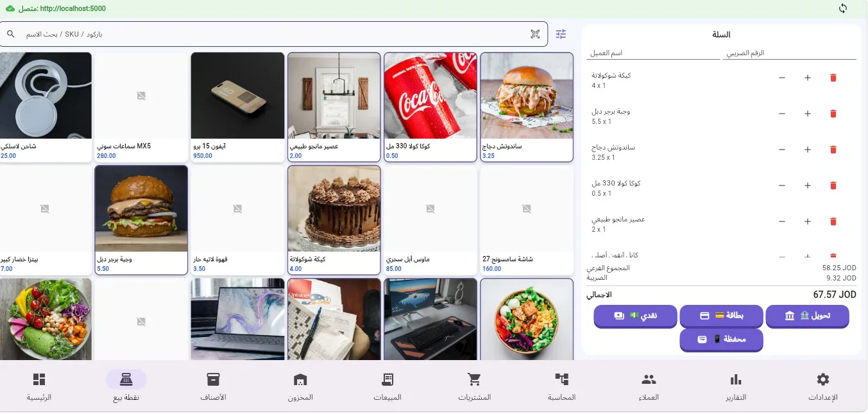This screenshot has height=414, width=868.
Task: Select شاحن لاسلكي product card
Action: click(46, 107)
